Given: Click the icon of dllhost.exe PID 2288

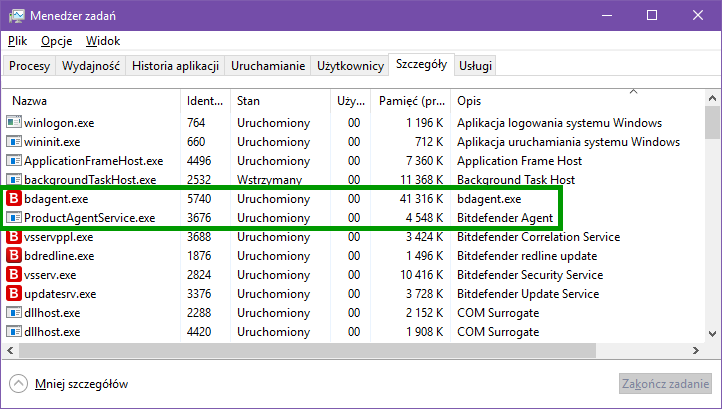Looking at the screenshot, I should click(x=14, y=313).
